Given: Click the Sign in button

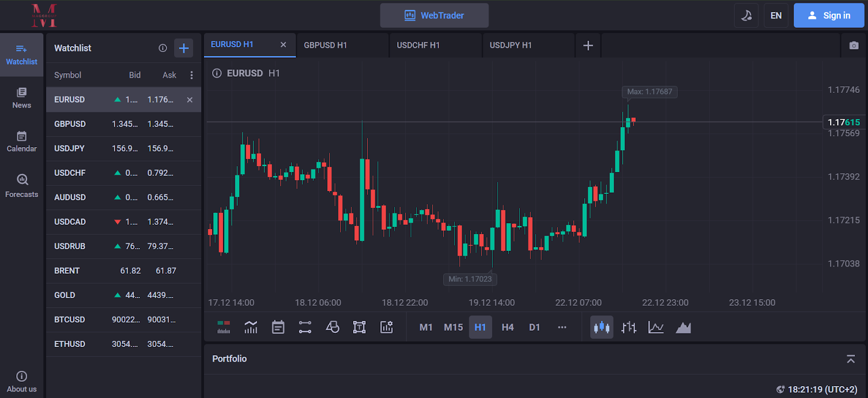Looking at the screenshot, I should tap(829, 16).
